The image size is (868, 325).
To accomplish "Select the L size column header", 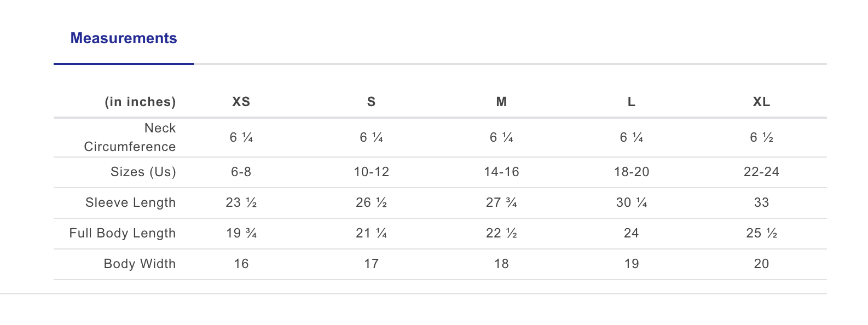I will point(631,102).
